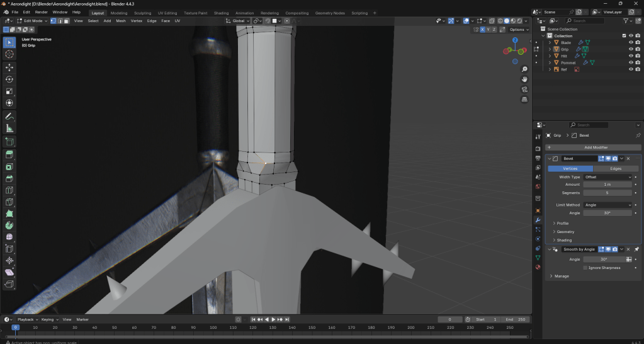Select the Move tool in the toolbar
Image resolution: width=644 pixels, height=344 pixels.
9,67
